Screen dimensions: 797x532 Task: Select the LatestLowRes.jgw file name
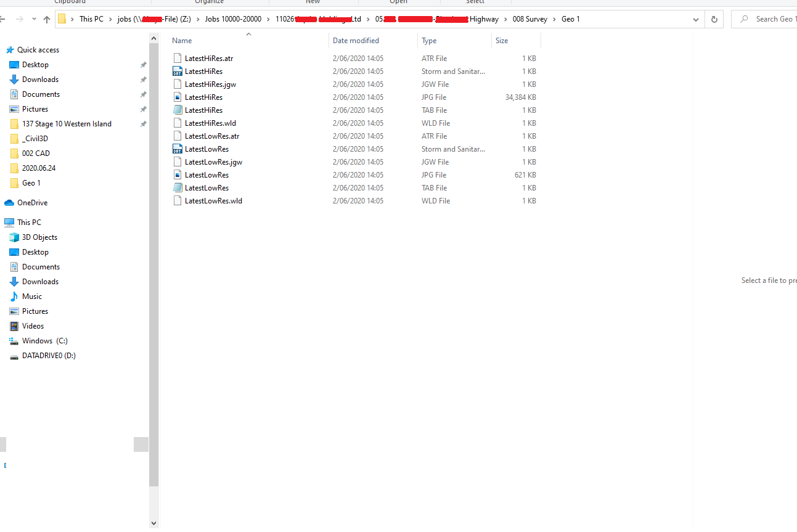coord(213,162)
